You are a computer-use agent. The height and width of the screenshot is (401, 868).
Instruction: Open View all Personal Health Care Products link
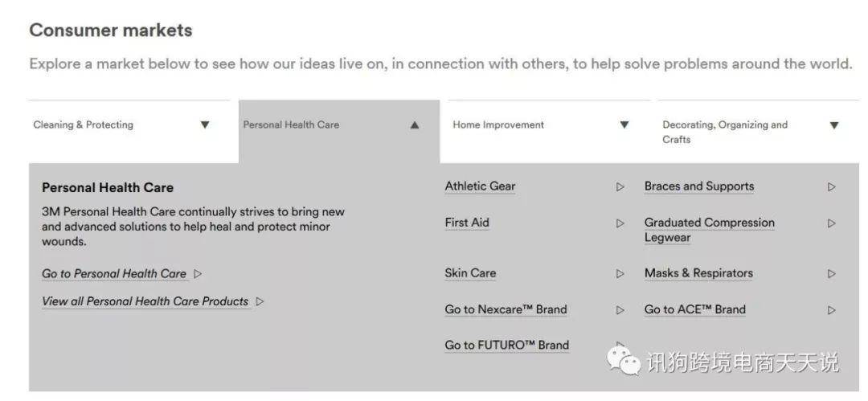coord(145,301)
